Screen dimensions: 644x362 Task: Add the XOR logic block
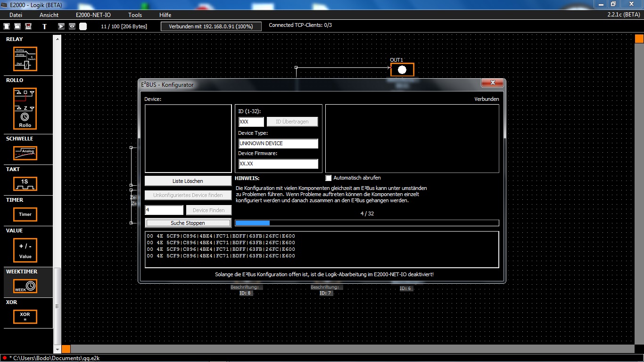(x=25, y=316)
